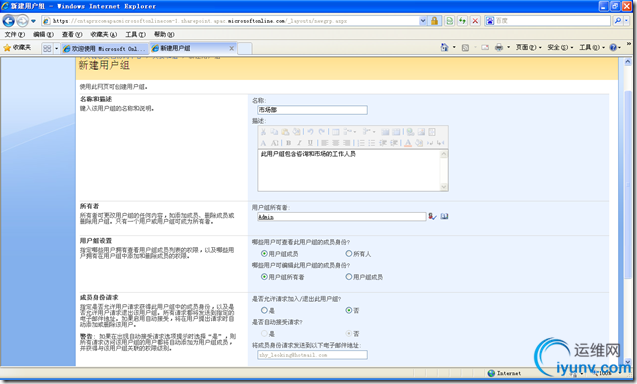637x384 pixels.
Task: Open the recent pages dropdown next to Forward
Action: (x=33, y=21)
